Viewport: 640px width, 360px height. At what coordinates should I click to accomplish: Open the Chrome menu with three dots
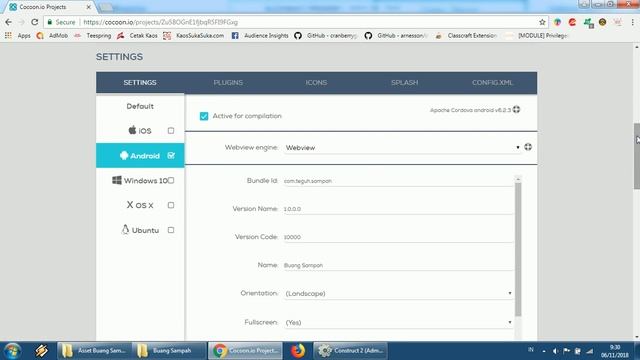(x=633, y=22)
